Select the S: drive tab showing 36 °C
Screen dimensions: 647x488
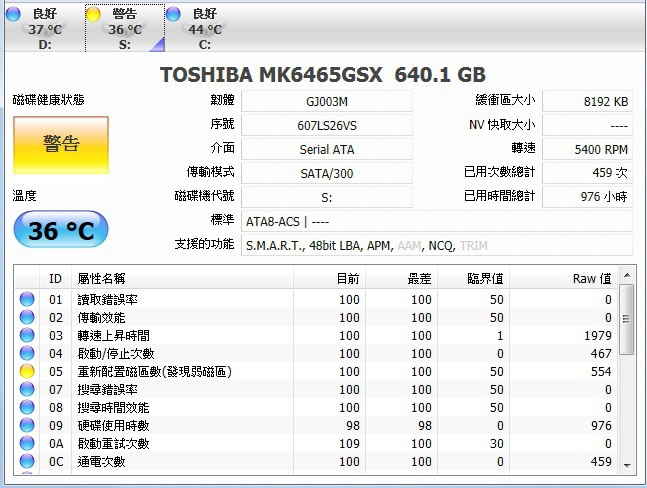coord(125,28)
